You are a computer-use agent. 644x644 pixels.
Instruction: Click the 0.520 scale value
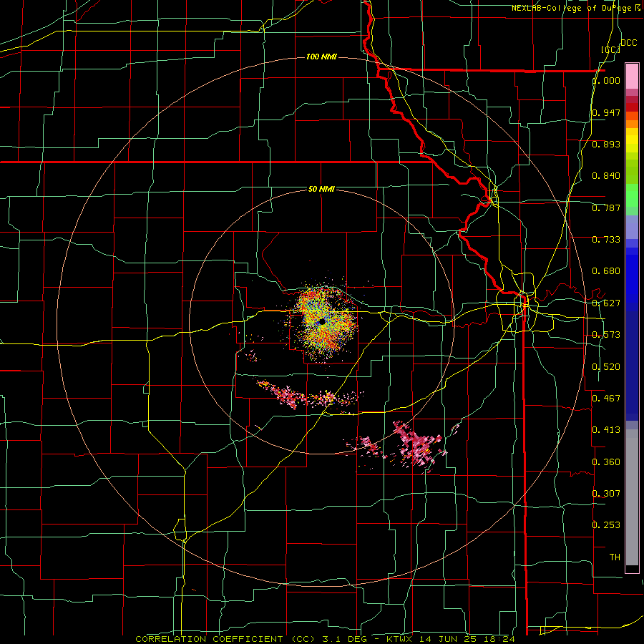[607, 367]
